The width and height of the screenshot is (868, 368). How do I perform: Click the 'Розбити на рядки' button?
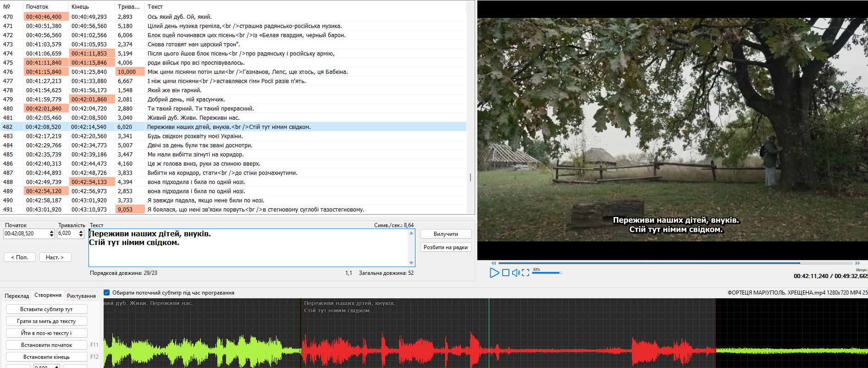[x=446, y=247]
